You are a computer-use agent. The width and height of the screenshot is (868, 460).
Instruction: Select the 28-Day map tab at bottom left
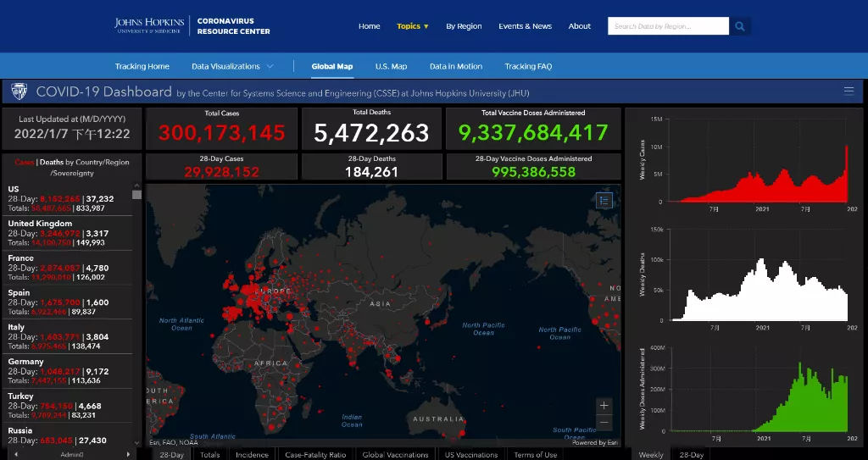(171, 454)
